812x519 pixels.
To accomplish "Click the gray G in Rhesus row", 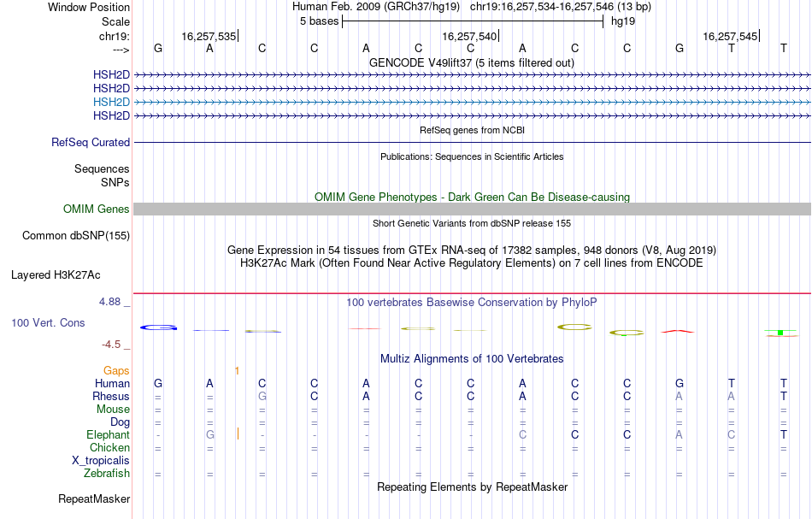I will coord(262,396).
